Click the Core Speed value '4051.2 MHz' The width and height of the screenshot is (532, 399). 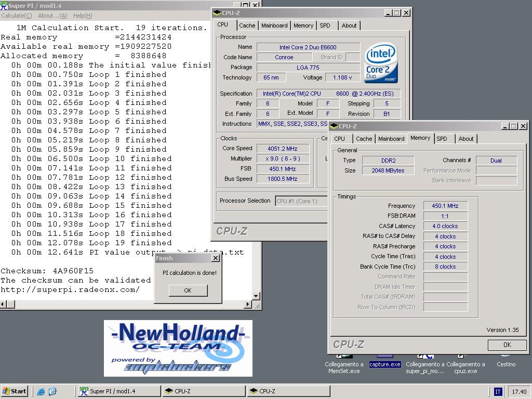[x=283, y=149]
